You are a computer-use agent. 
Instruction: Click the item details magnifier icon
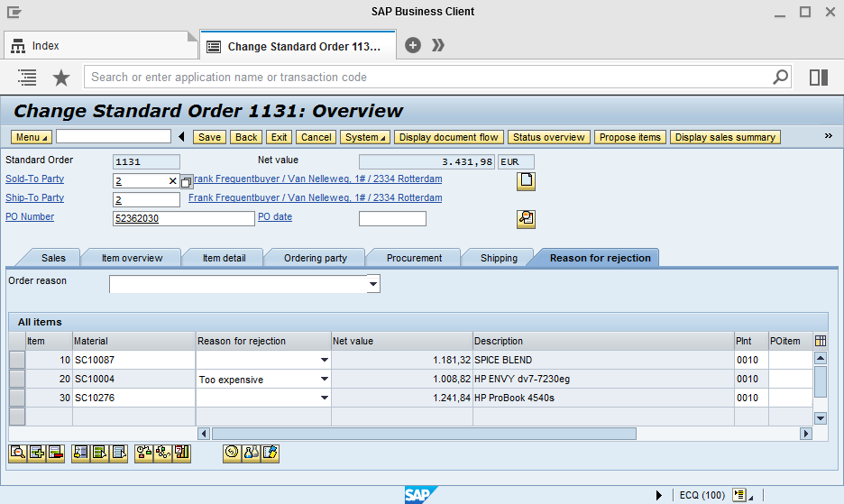18,453
